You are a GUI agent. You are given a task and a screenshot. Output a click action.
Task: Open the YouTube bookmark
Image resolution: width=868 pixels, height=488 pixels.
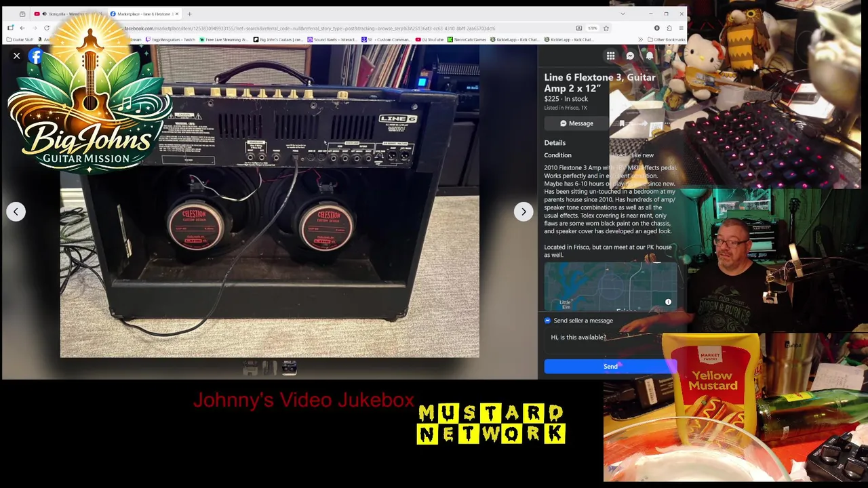coord(430,39)
